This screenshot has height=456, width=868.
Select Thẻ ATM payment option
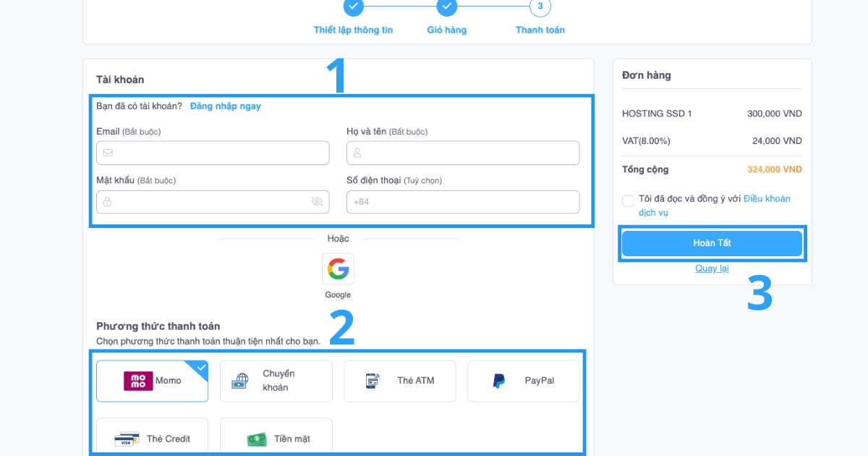click(400, 381)
